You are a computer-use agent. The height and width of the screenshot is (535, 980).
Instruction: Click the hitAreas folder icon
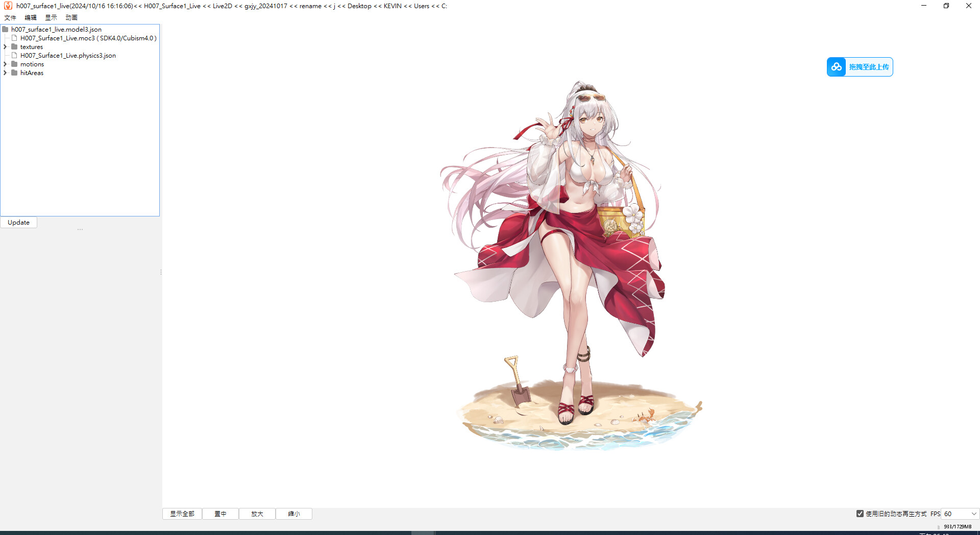tap(14, 72)
